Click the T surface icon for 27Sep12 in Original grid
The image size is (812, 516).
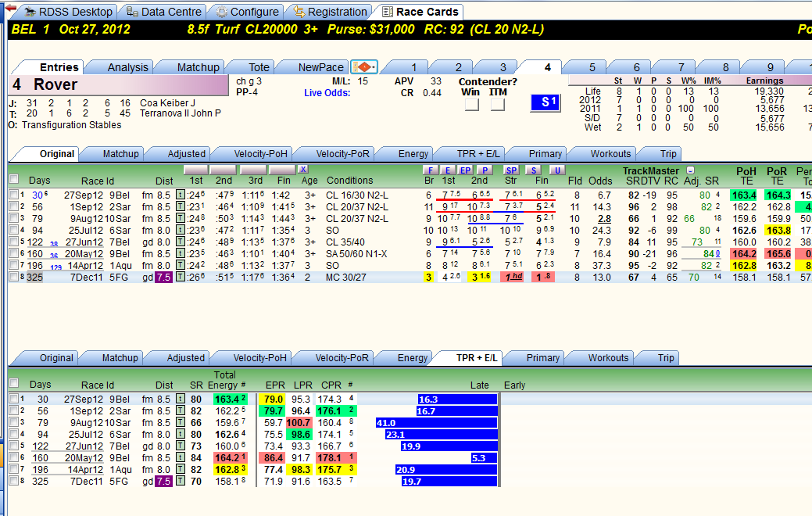click(181, 195)
